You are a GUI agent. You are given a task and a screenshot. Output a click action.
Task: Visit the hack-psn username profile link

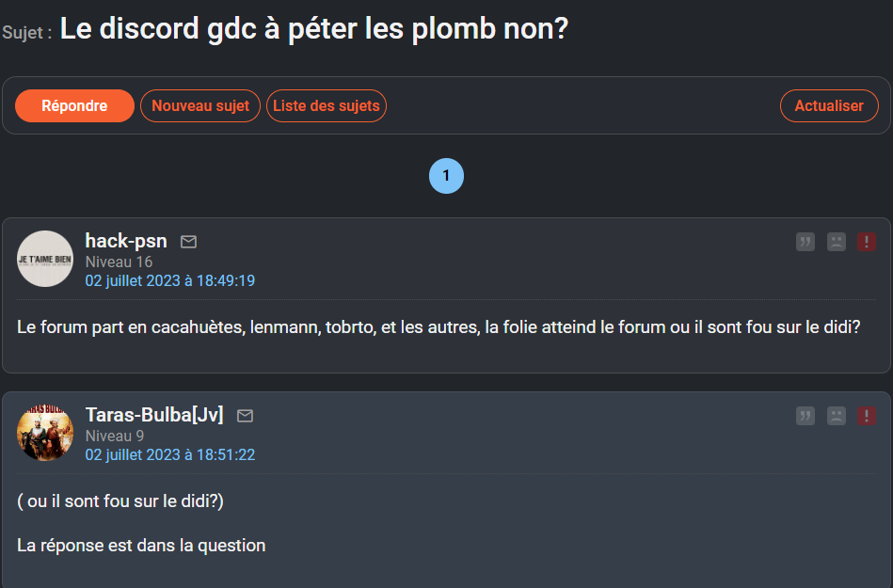coord(126,242)
